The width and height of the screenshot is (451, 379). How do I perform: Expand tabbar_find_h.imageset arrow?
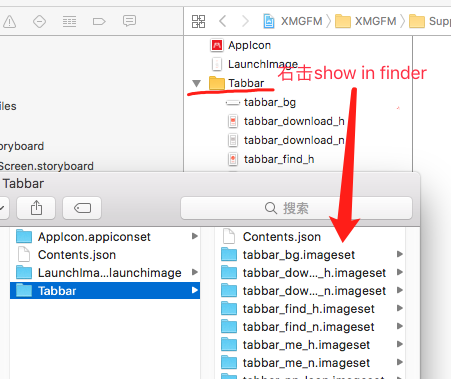400,308
